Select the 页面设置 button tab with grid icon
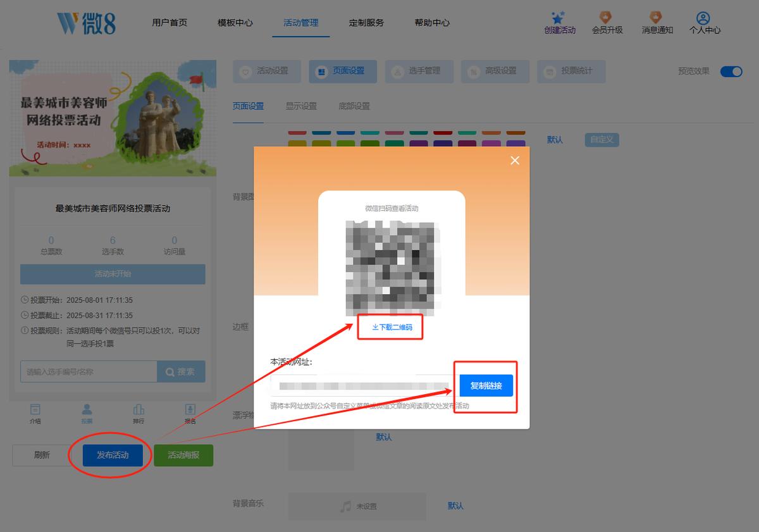 click(x=343, y=71)
